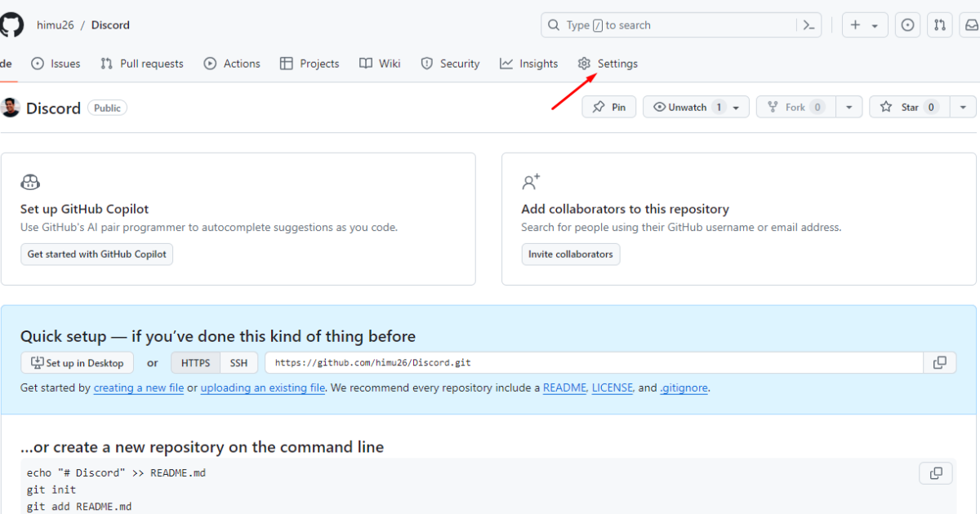Click the git init command line
The height and width of the screenshot is (514, 980).
tap(51, 490)
